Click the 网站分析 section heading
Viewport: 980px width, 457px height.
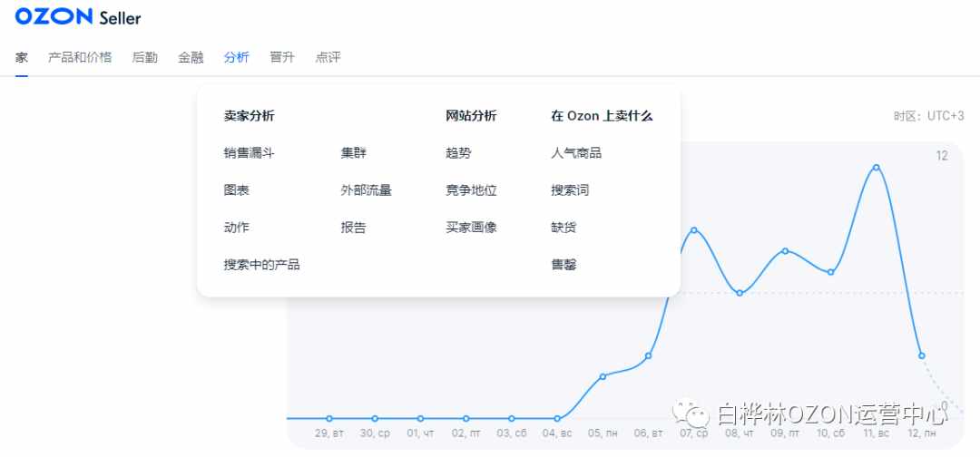click(471, 115)
